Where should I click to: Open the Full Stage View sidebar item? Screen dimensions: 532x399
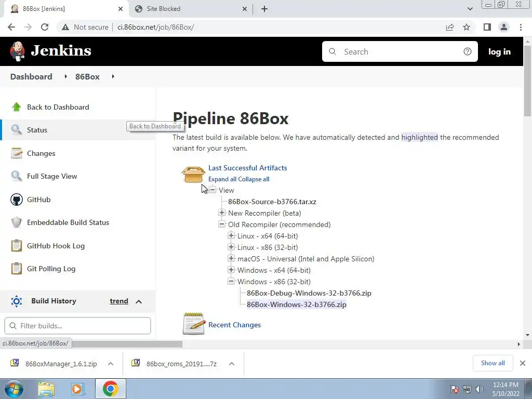pos(78,176)
